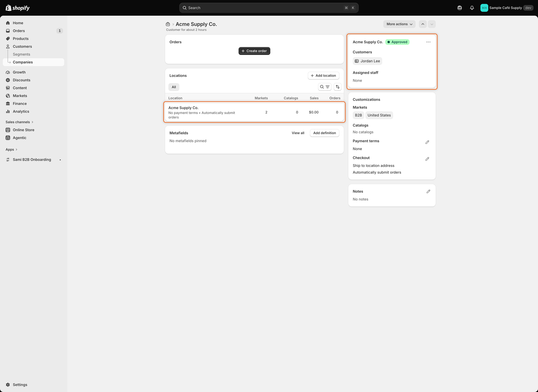Click the Products tag icon
538x392 pixels.
pos(8,39)
